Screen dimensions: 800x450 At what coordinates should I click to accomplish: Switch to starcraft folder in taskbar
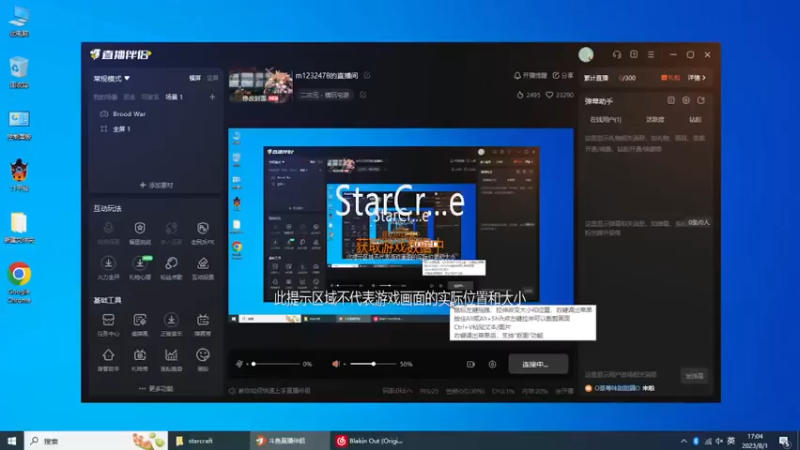click(208, 441)
